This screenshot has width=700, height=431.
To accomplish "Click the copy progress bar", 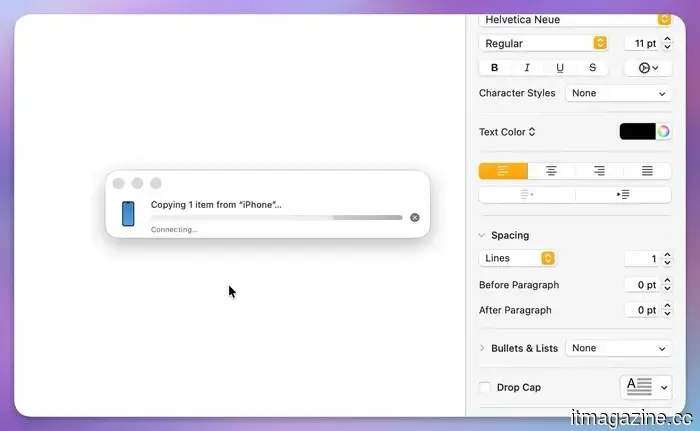I will (276, 218).
